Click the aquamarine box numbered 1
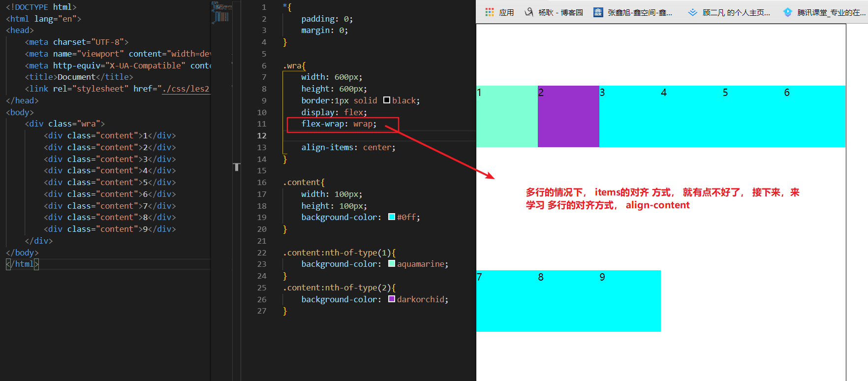The height and width of the screenshot is (381, 868). (x=507, y=117)
